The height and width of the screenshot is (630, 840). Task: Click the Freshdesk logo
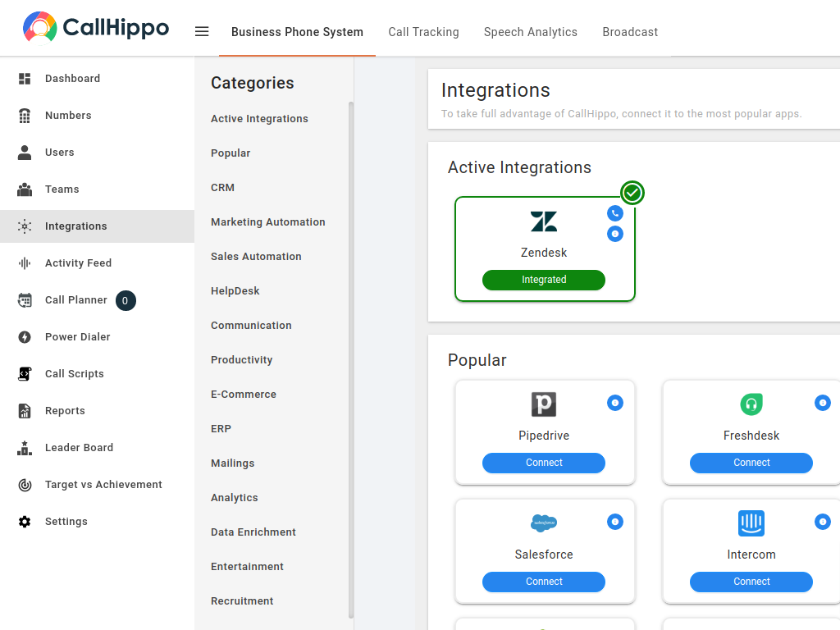[751, 404]
